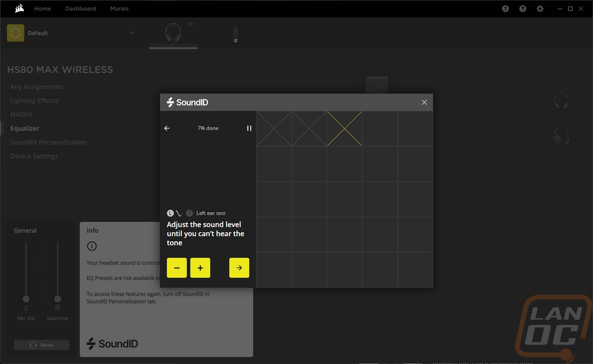Click the highlighted yellow X grid cell

(345, 129)
